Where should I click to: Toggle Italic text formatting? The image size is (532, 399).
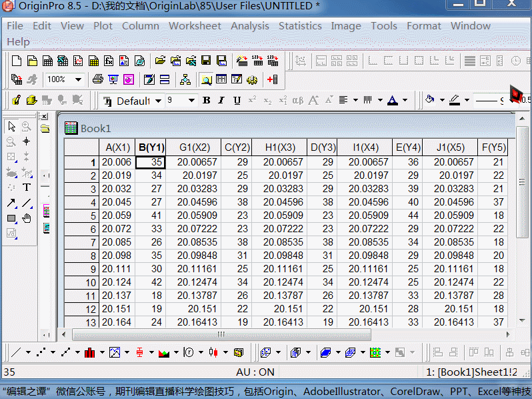click(x=221, y=101)
